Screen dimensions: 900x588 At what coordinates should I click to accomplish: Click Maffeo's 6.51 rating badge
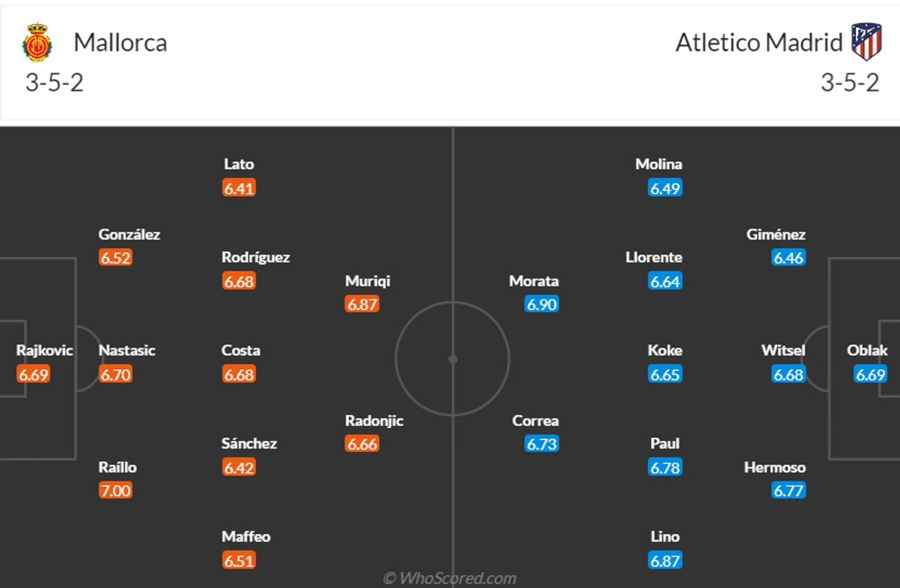point(239,561)
